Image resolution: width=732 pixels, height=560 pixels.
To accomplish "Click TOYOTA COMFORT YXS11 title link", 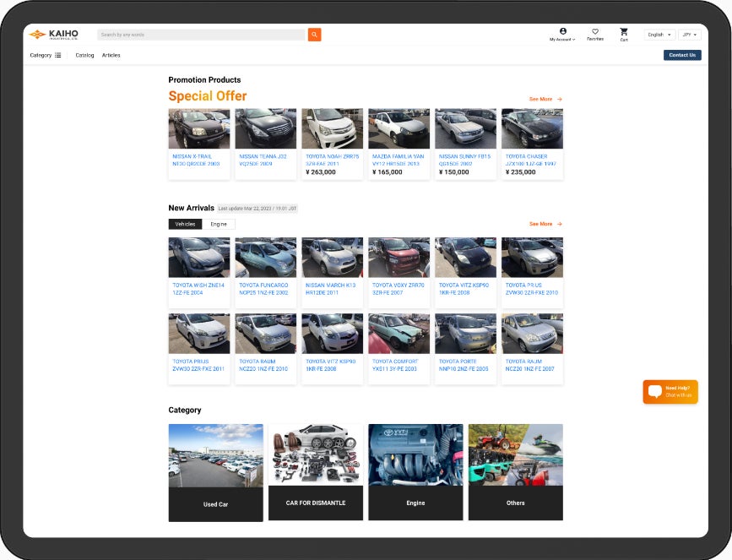I will pos(395,365).
